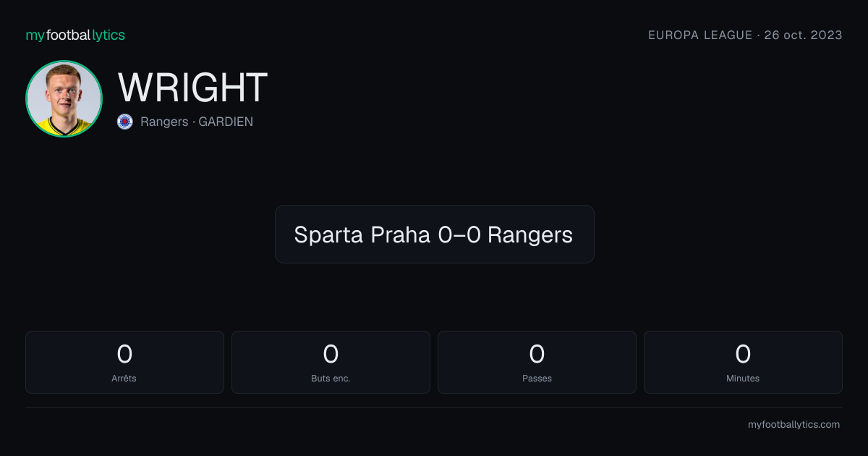
Task: Click the zero value above Arrêts
Action: click(x=124, y=354)
